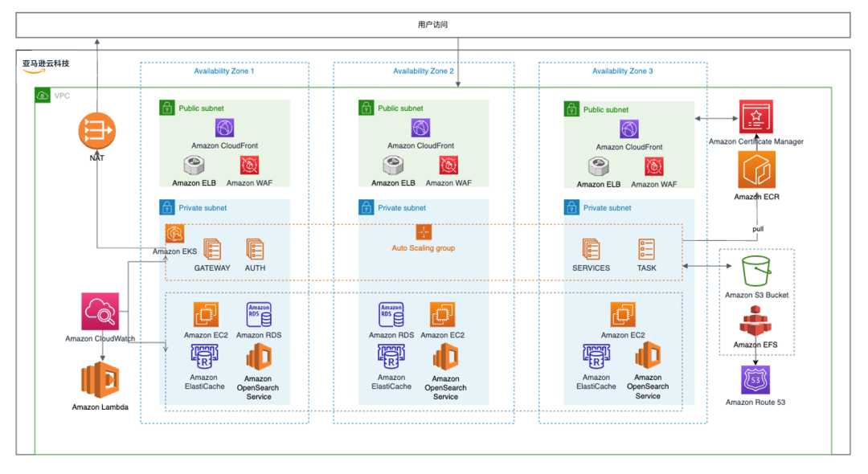
Task: Click the NAT gateway icon
Action: (97, 131)
